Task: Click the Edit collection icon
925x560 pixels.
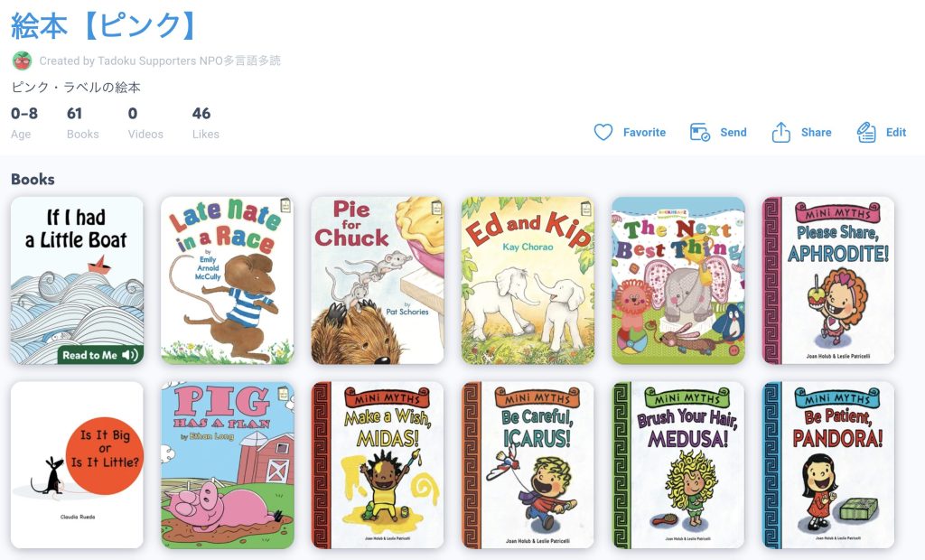Action: coord(866,132)
